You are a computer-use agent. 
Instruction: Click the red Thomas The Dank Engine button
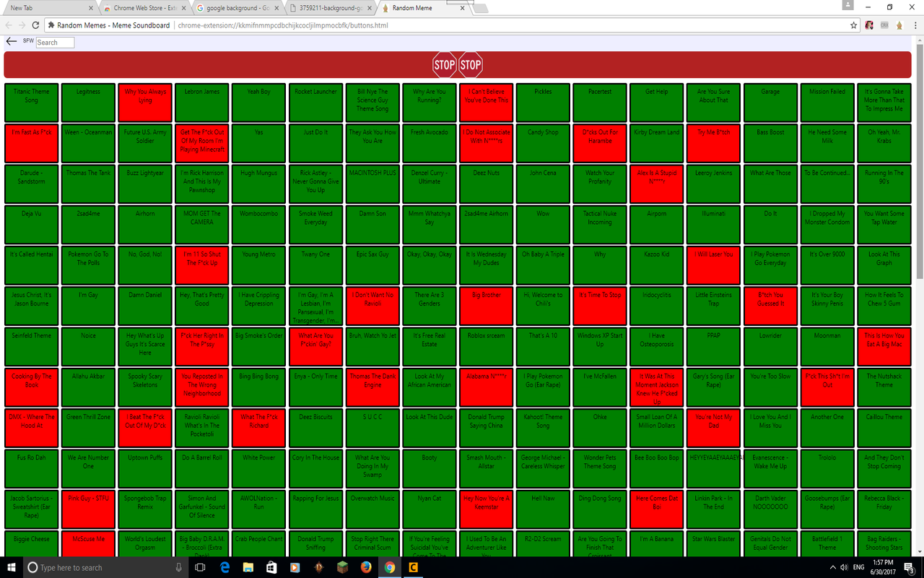[372, 387]
